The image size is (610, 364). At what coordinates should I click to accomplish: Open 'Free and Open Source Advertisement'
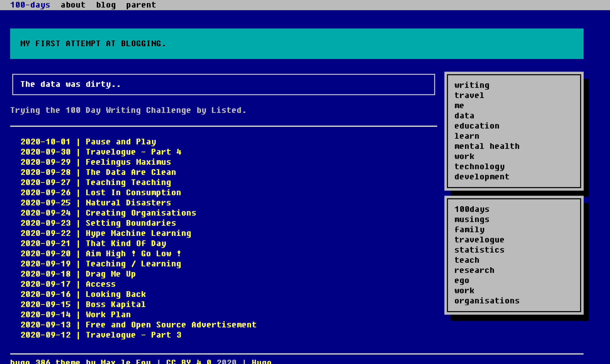171,325
